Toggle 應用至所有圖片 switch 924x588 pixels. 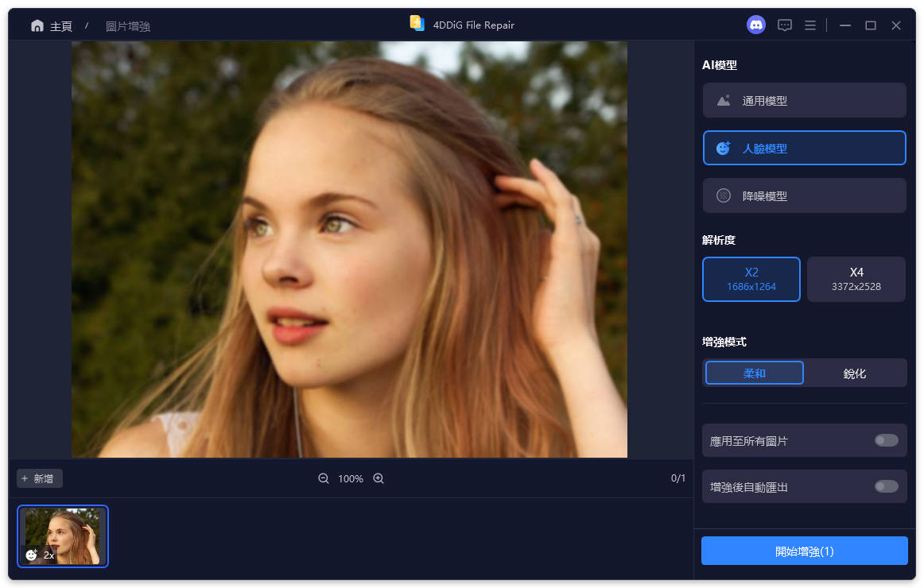click(x=886, y=440)
